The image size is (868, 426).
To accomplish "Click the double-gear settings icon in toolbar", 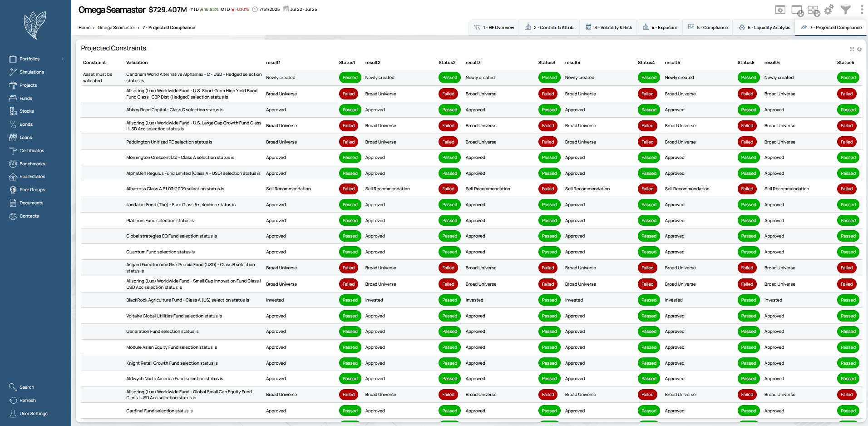I will click(829, 10).
